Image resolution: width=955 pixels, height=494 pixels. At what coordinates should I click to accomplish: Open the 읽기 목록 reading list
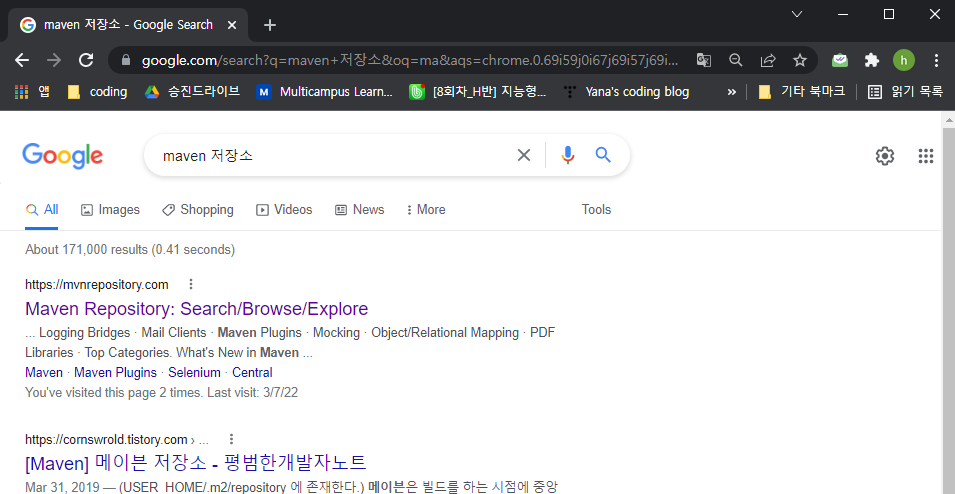904,92
